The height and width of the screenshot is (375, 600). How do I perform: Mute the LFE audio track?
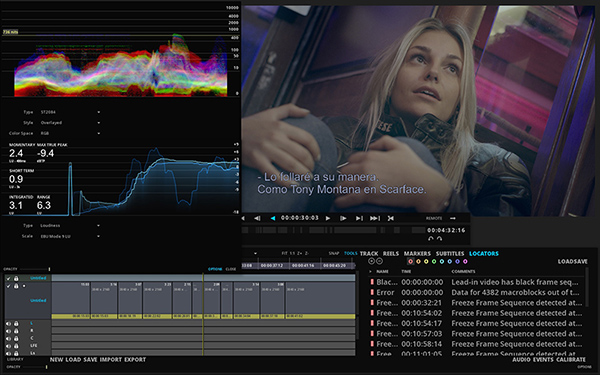pyautogui.click(x=8, y=346)
